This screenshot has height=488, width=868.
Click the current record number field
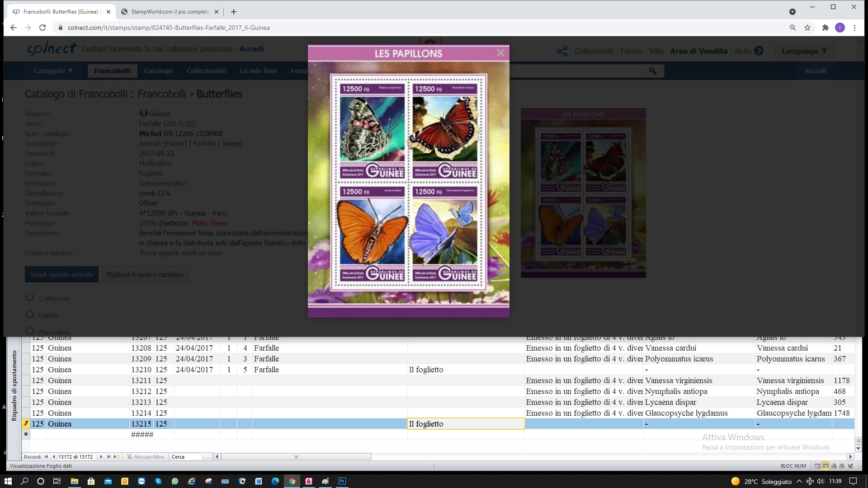tap(76, 457)
